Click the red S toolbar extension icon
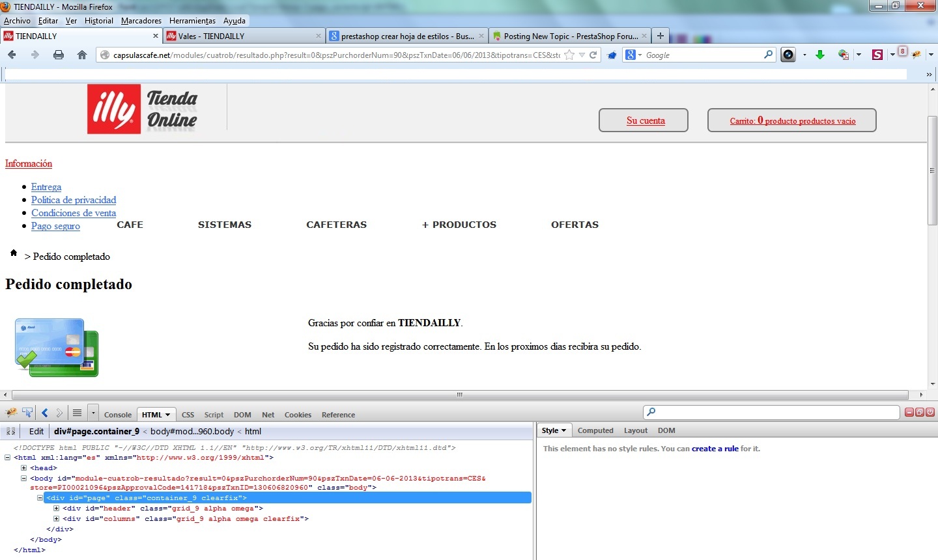 [877, 55]
